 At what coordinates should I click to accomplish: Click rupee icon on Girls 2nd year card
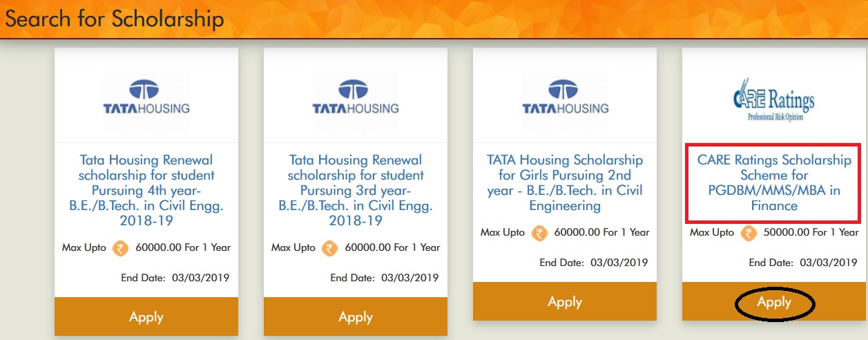point(540,232)
